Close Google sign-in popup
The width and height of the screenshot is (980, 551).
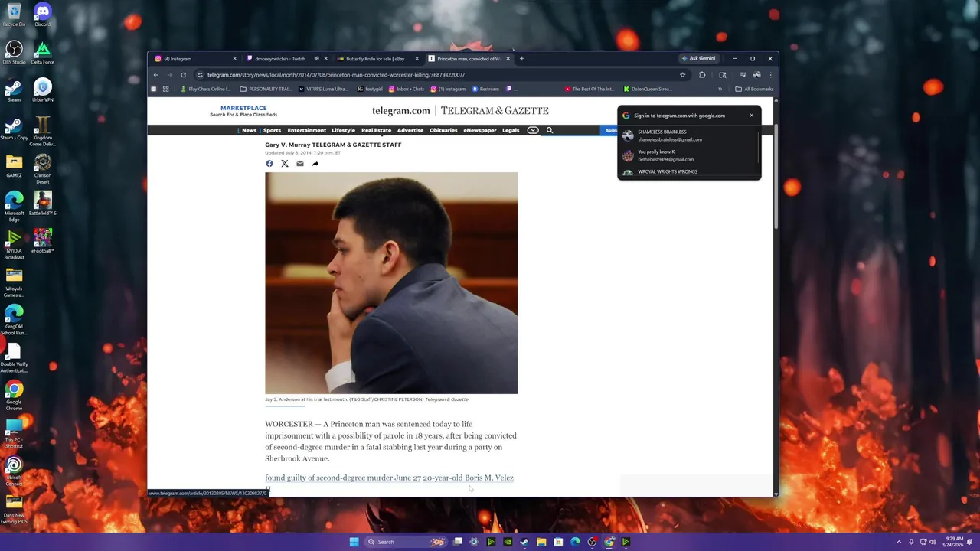(x=751, y=116)
